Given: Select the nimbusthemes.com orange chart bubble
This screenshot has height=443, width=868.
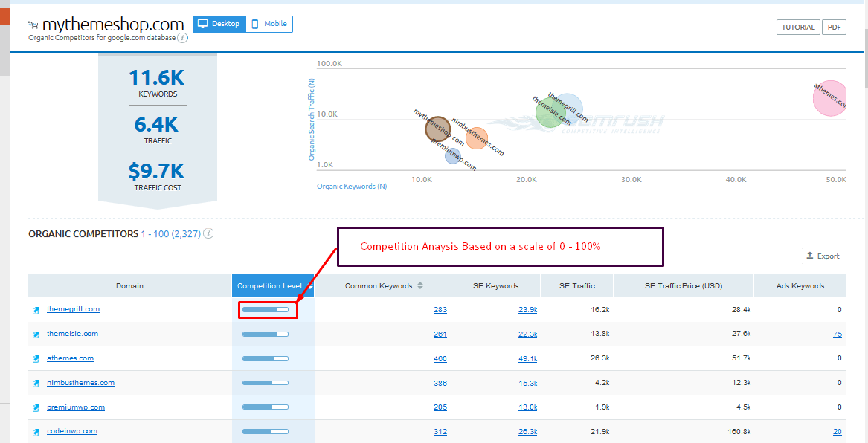Looking at the screenshot, I should coord(477,138).
